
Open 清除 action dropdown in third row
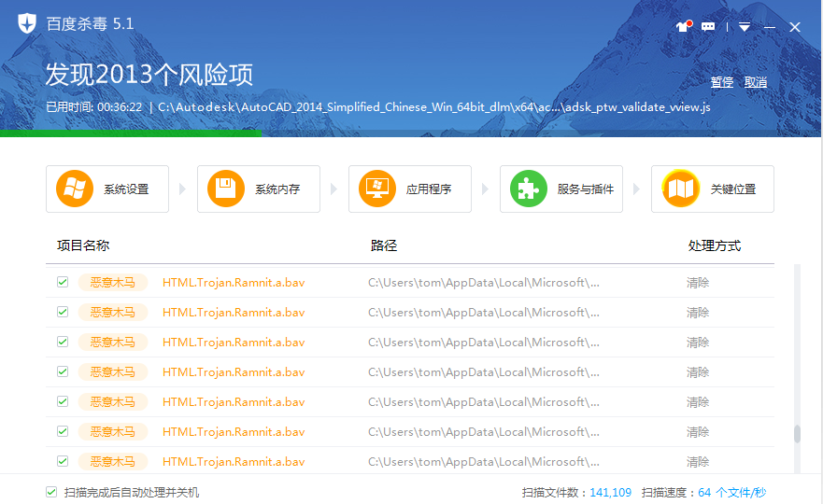coord(698,343)
